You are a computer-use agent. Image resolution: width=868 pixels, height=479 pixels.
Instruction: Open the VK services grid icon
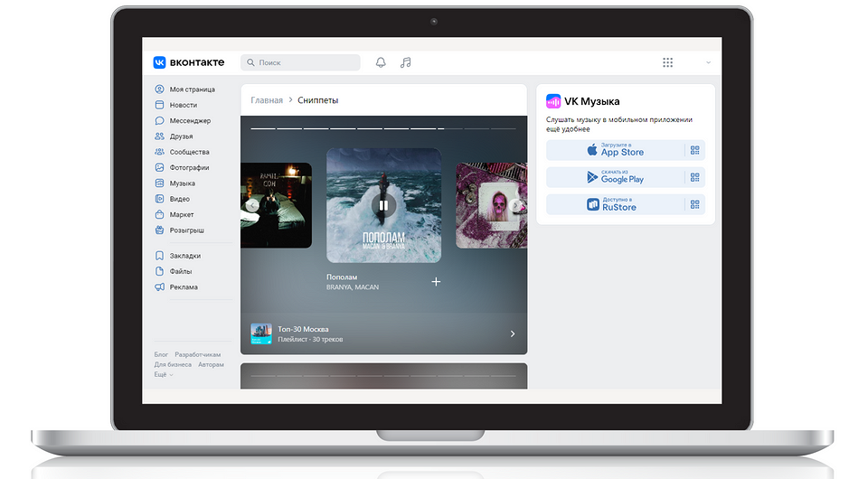click(667, 62)
